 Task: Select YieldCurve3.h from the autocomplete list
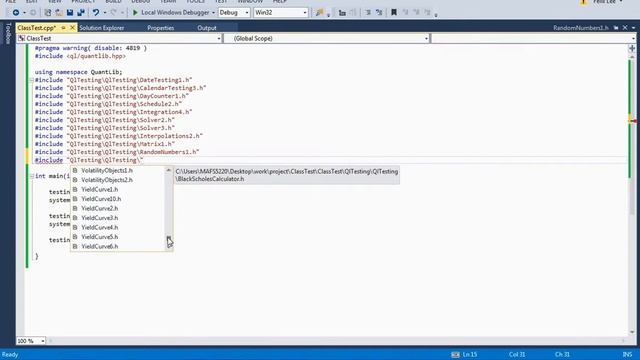tap(100, 218)
